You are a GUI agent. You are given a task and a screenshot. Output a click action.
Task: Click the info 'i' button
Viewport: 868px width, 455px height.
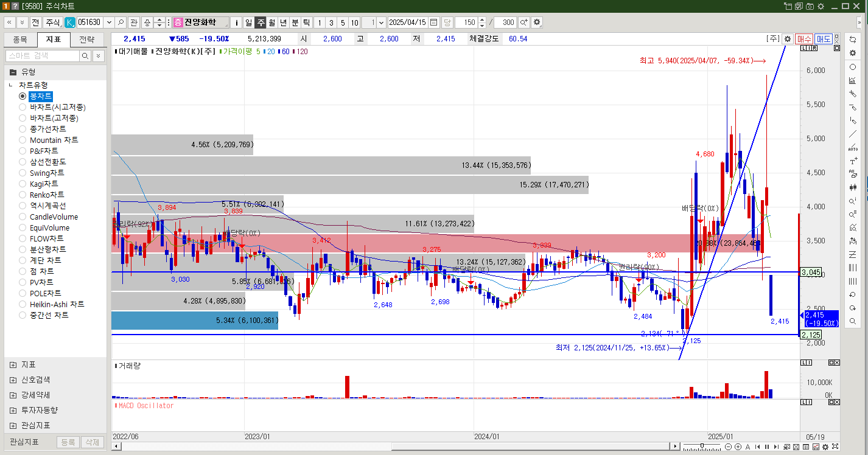(237, 23)
